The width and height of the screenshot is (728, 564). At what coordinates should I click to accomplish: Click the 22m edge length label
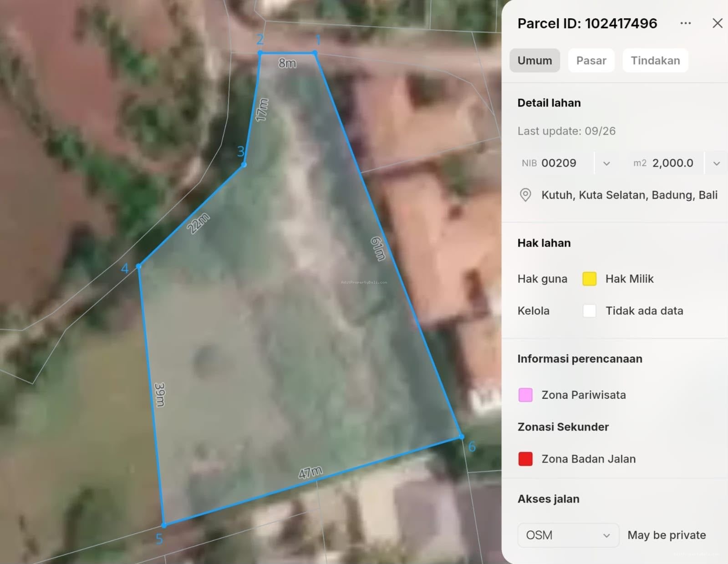pyautogui.click(x=198, y=223)
